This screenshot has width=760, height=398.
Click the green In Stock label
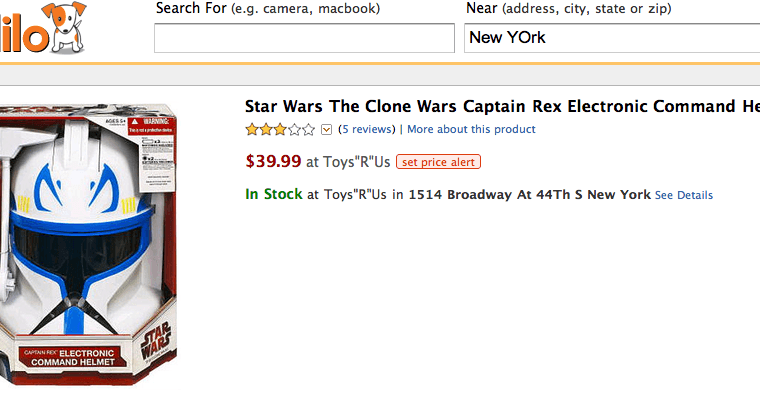[x=274, y=194]
